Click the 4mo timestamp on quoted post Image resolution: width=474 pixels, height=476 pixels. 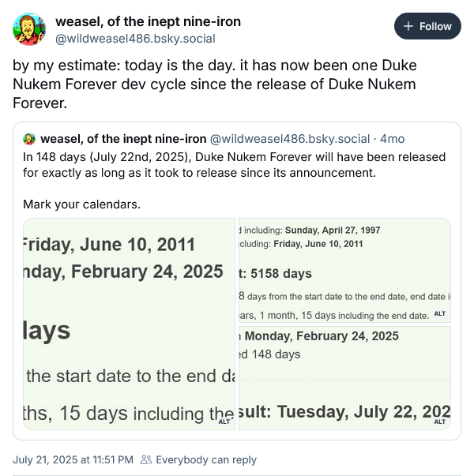(393, 139)
